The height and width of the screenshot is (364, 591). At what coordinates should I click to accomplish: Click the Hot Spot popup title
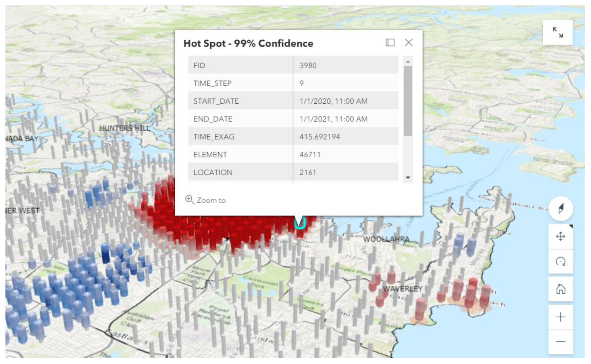point(248,43)
